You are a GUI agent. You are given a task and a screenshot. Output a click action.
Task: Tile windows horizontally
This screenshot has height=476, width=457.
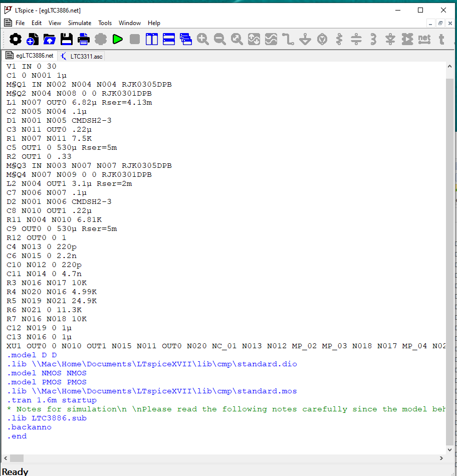click(x=169, y=39)
